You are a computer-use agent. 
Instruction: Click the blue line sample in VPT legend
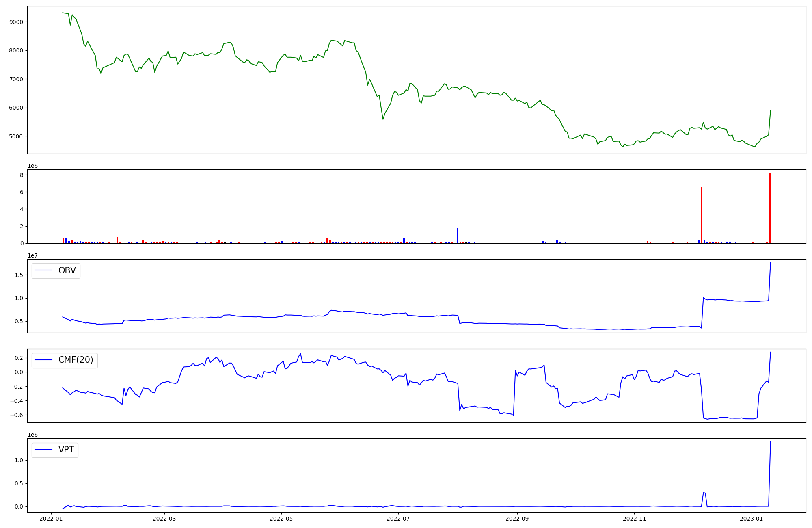pos(44,450)
